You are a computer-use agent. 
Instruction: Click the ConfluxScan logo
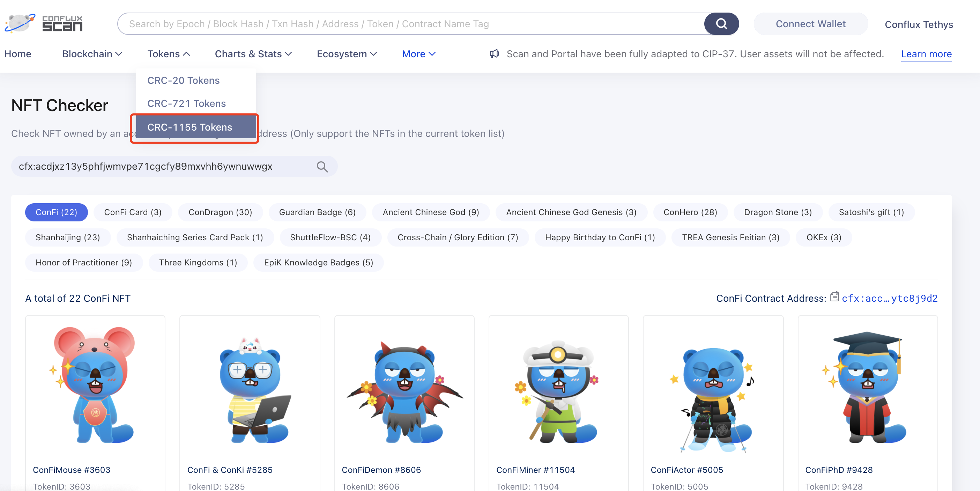(43, 24)
